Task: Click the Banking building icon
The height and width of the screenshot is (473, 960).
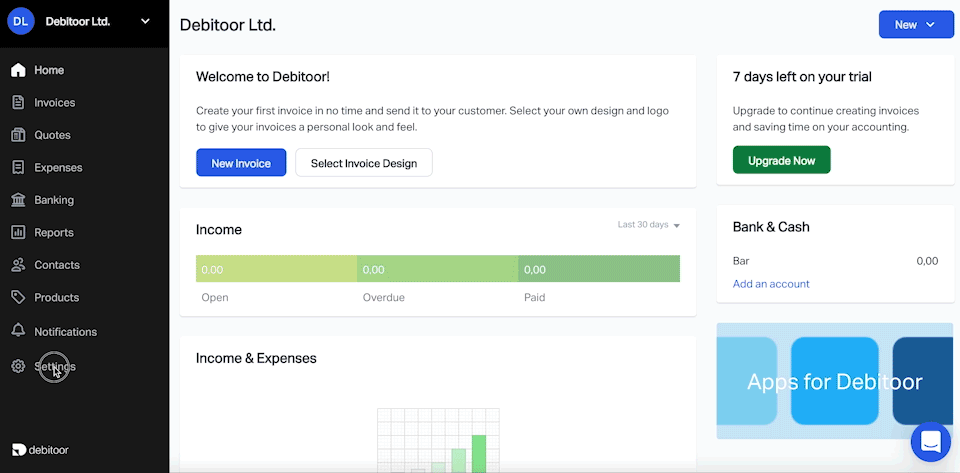Action: 18,200
